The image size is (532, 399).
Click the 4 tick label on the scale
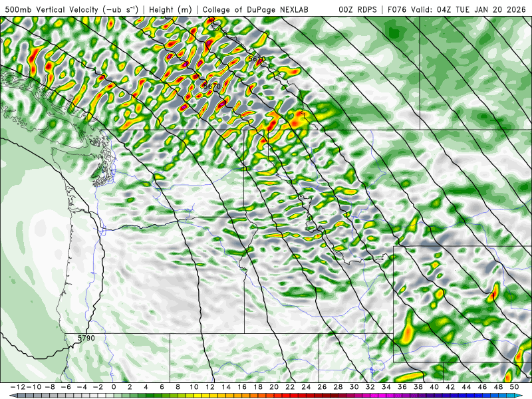pyautogui.click(x=146, y=387)
